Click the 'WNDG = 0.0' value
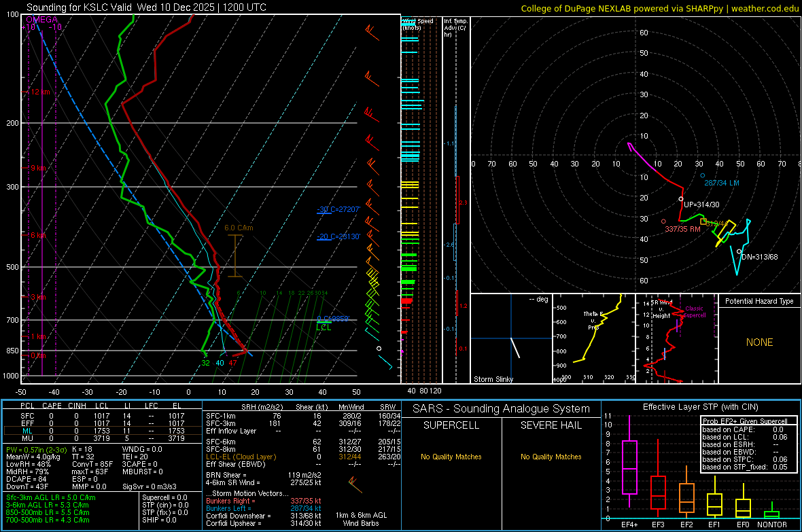The height and width of the screenshot is (532, 802). point(142,449)
